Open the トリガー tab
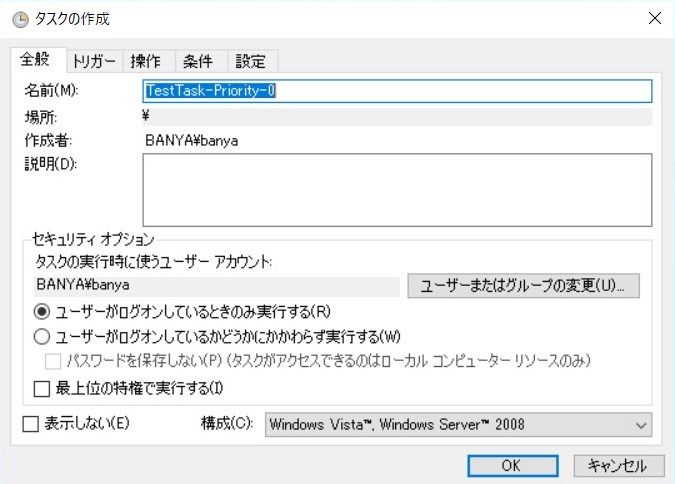This screenshot has height=484, width=675. pyautogui.click(x=94, y=61)
